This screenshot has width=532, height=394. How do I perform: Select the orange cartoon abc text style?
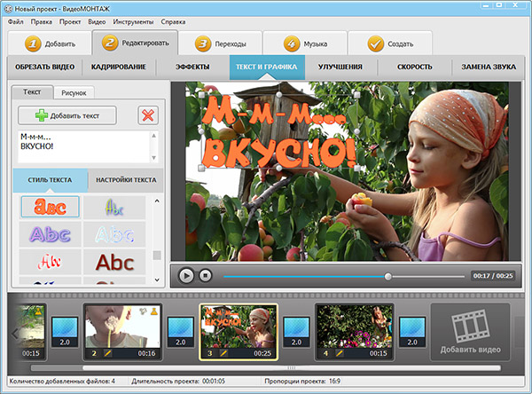pos(51,207)
